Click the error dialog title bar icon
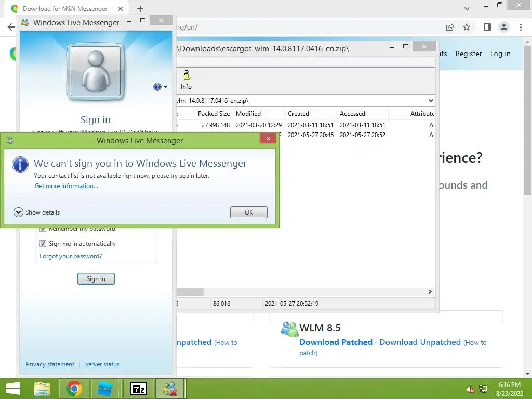Screen dimensions: 532x399 pos(9,140)
